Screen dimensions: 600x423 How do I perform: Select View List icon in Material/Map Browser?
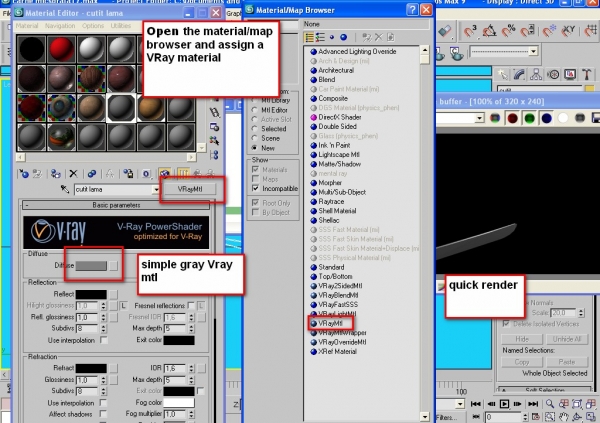click(x=309, y=37)
